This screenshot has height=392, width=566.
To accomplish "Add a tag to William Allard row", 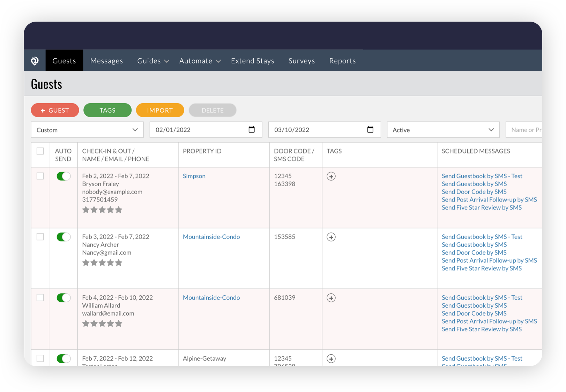I will 331,298.
